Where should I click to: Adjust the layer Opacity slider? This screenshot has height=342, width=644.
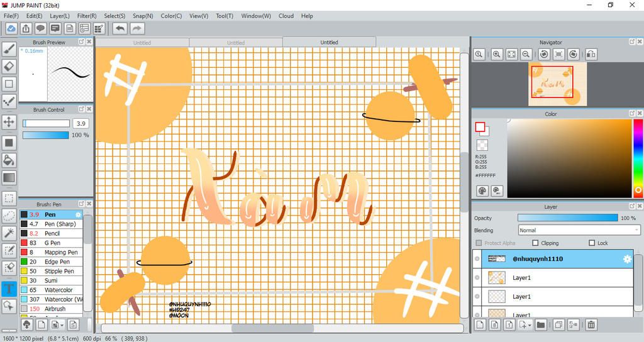coord(567,218)
